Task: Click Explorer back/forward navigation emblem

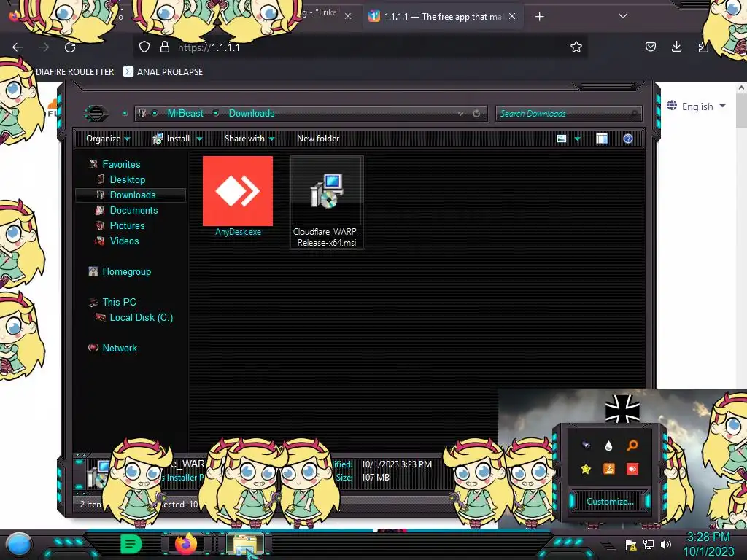Action: point(96,113)
